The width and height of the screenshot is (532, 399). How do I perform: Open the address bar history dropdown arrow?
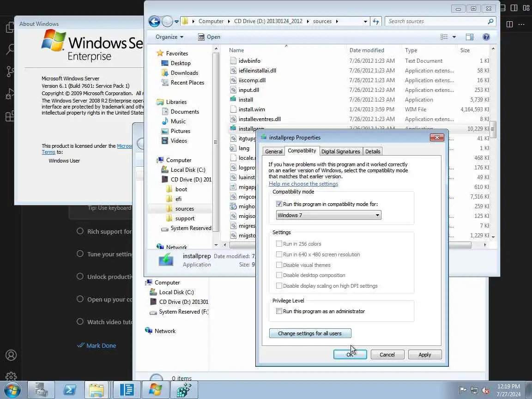365,21
